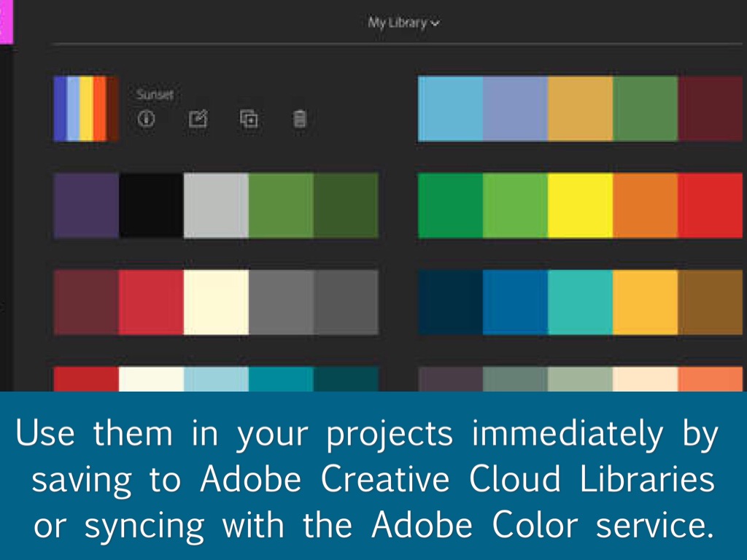This screenshot has width=747, height=560.
Task: Select the light gray swatch in purple-green palette
Action: coord(216,206)
